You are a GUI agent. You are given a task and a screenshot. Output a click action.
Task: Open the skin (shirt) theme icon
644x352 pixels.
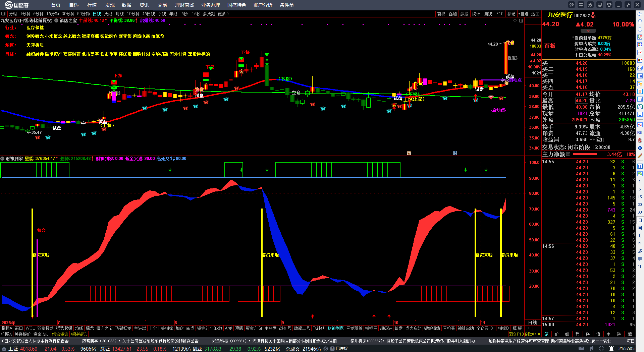pyautogui.click(x=609, y=5)
